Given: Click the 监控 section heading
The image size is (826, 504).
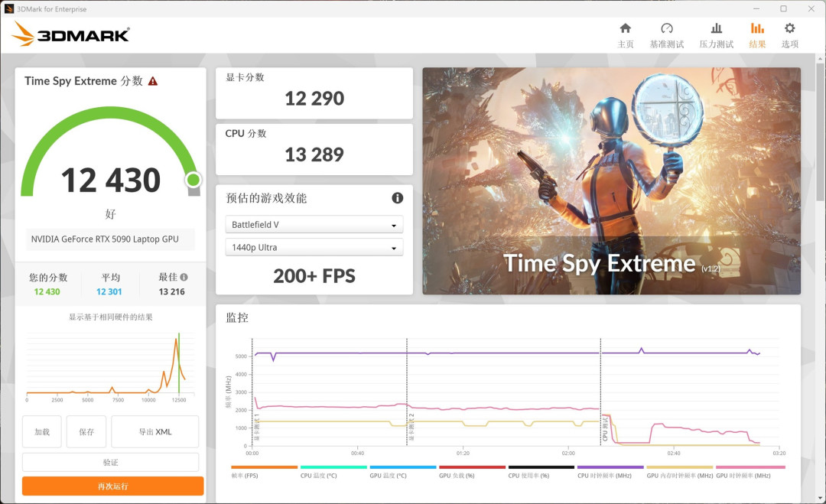Looking at the screenshot, I should click(x=237, y=317).
